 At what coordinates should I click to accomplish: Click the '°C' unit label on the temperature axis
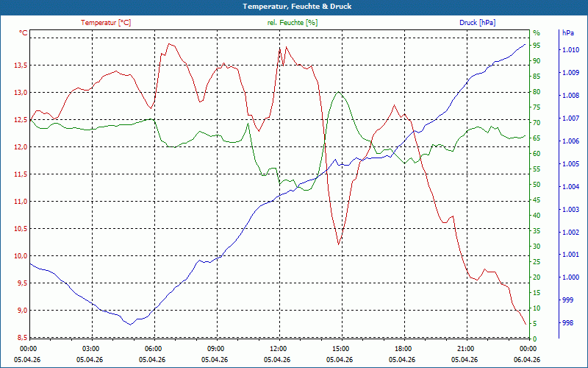[x=24, y=33]
